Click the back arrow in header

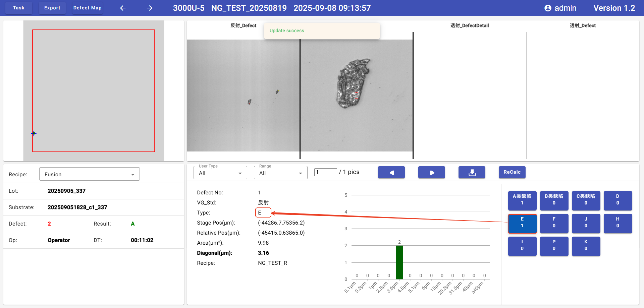[x=123, y=8]
